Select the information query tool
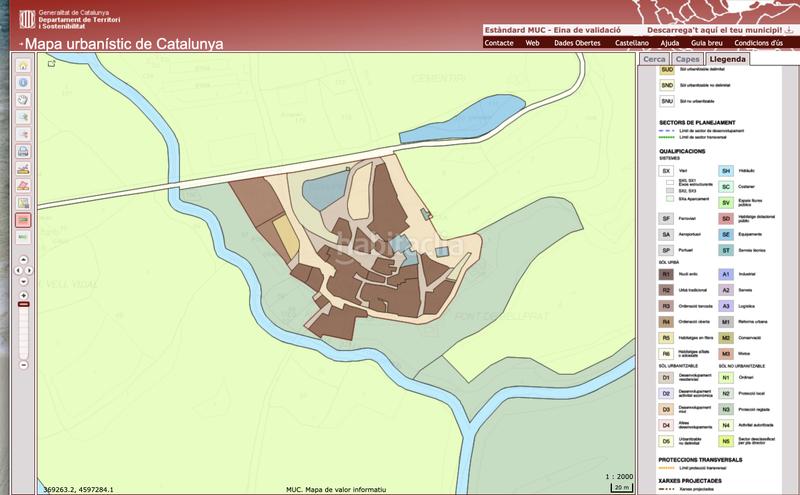800x495 pixels. 24,83
